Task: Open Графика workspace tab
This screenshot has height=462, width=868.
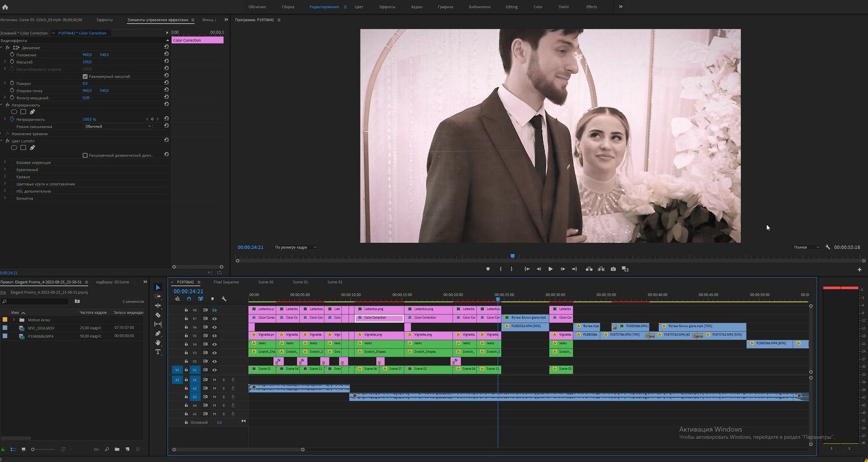Action: 446,7
